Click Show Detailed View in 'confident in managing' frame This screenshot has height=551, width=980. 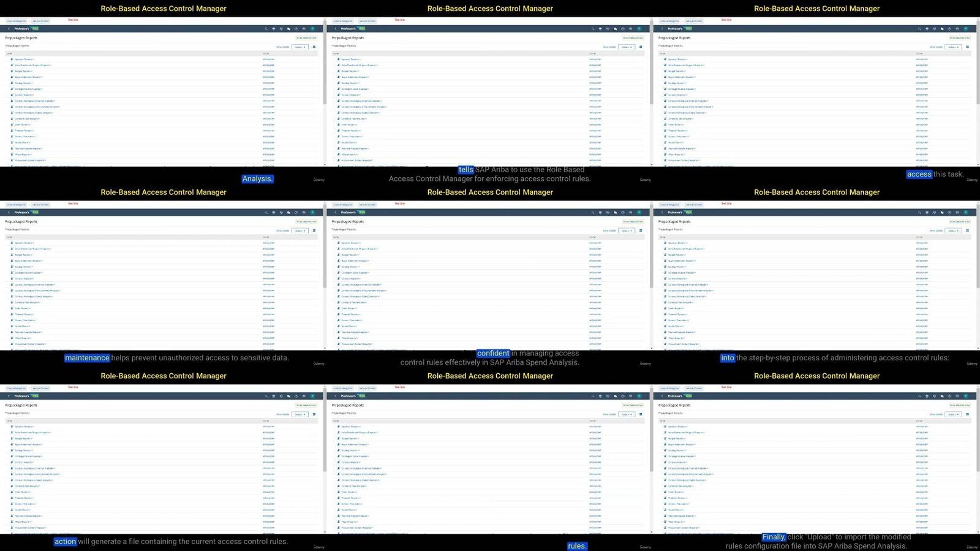tap(633, 222)
